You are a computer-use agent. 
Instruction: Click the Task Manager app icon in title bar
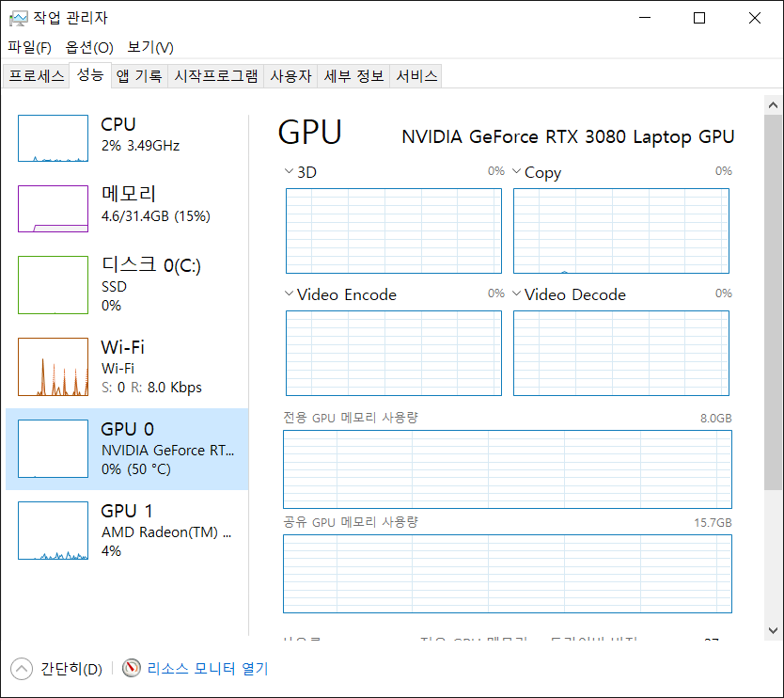[x=19, y=18]
